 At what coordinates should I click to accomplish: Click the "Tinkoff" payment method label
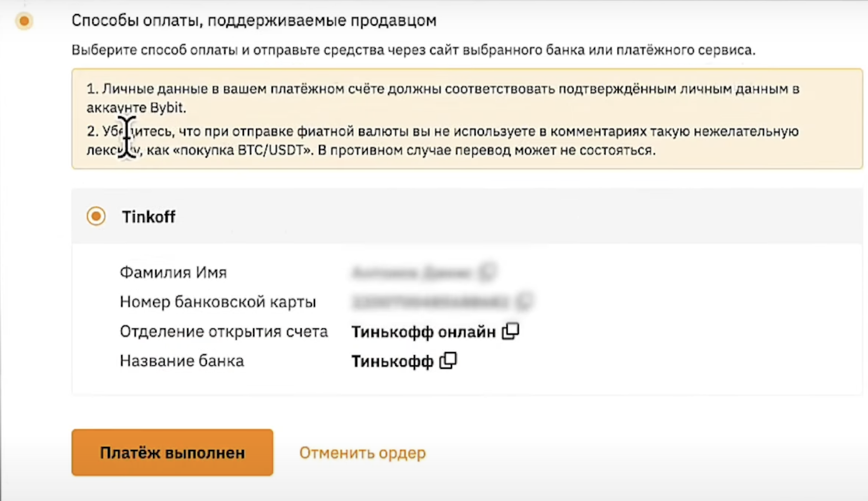pos(148,217)
